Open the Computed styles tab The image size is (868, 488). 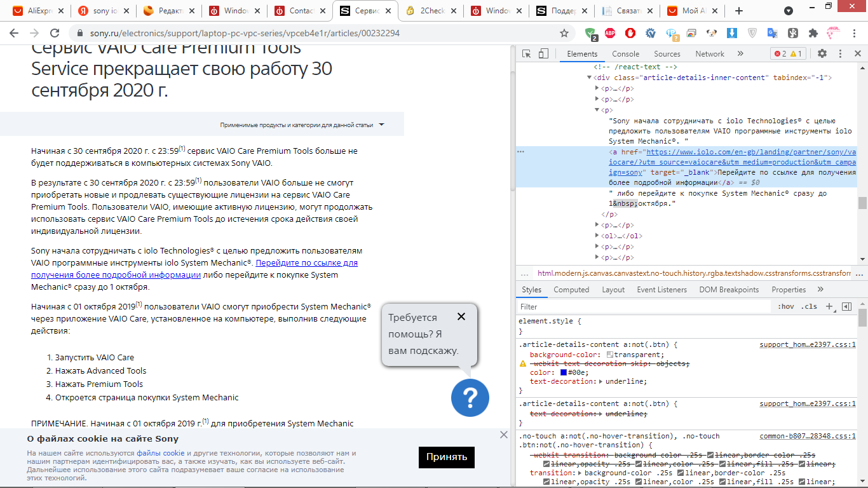pos(571,290)
